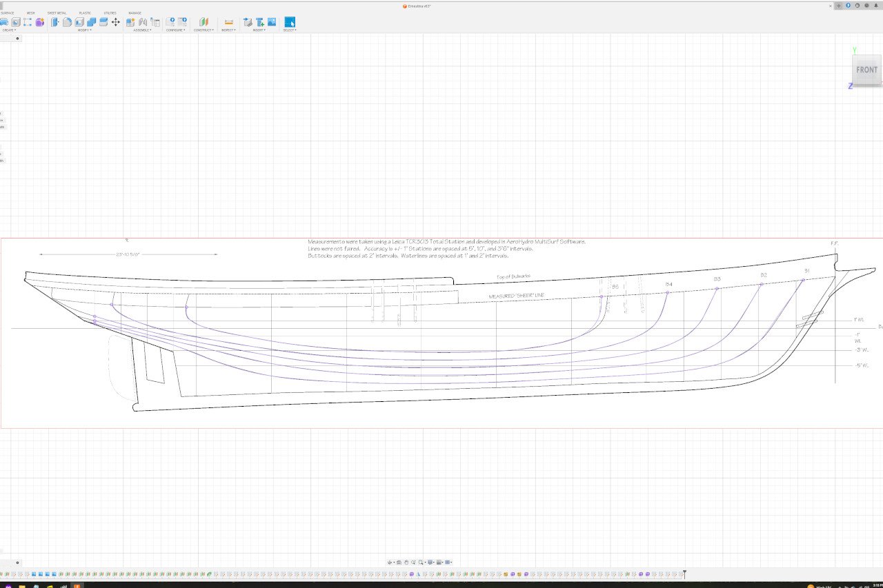Collapse the browser panel dot toggle
883x588 pixels.
click(x=17, y=38)
